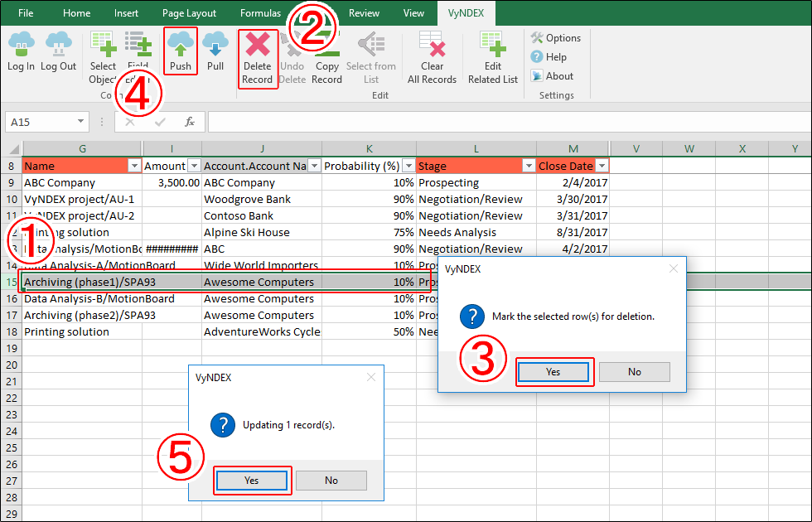
Task: Switch to the Page Layout tab
Action: (x=190, y=13)
